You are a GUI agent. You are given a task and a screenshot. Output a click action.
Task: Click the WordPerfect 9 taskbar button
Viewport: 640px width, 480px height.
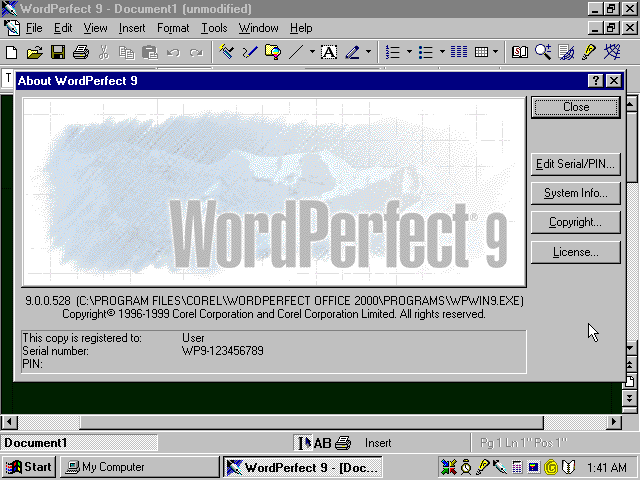[303, 467]
